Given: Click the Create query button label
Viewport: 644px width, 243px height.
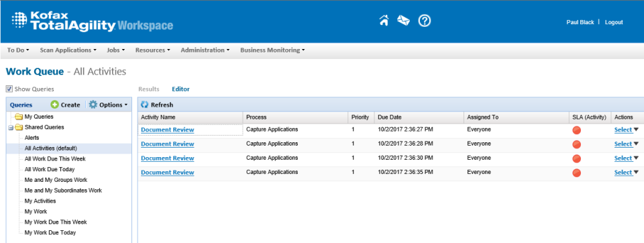Looking at the screenshot, I should 70,105.
